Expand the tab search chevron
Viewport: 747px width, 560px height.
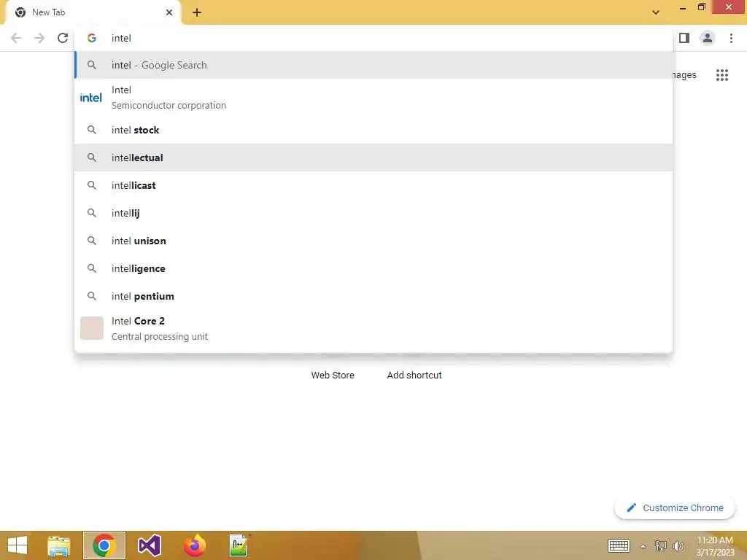click(656, 12)
